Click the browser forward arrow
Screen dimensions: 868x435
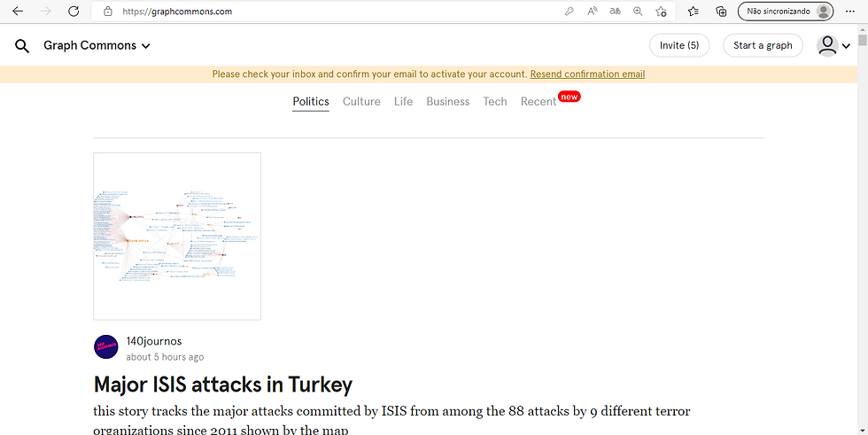coord(45,11)
